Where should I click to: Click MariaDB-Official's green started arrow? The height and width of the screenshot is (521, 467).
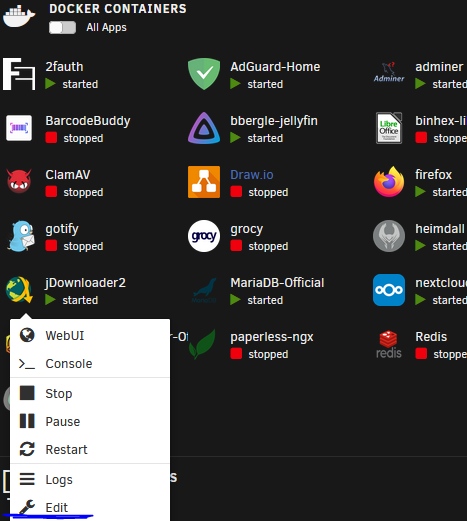coord(235,300)
